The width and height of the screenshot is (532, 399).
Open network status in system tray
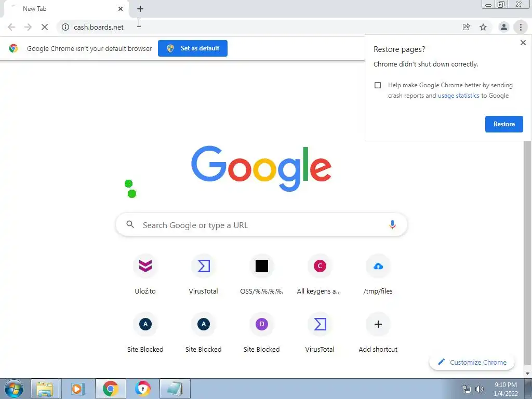(467, 389)
